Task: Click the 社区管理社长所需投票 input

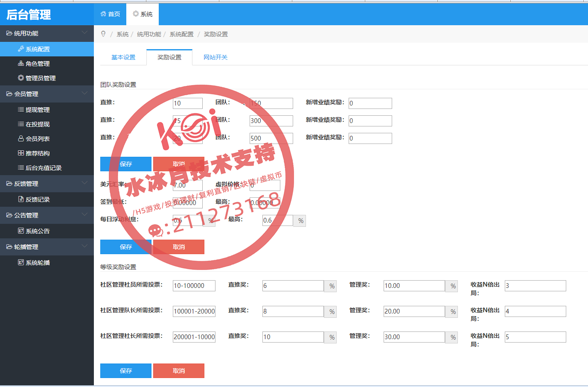Action: (194, 337)
